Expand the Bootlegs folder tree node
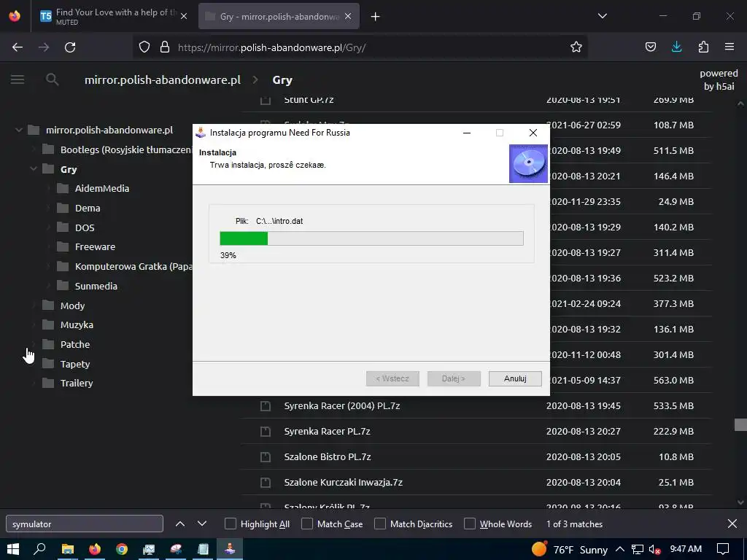The height and width of the screenshot is (560, 747). [34, 149]
